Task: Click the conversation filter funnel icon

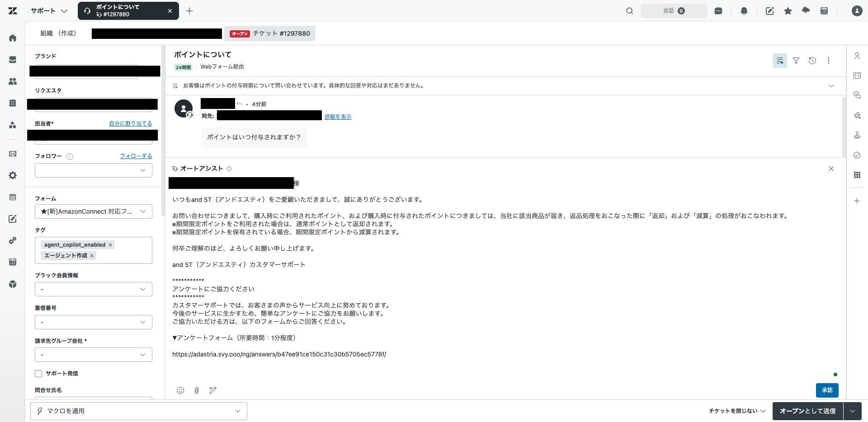Action: [796, 61]
